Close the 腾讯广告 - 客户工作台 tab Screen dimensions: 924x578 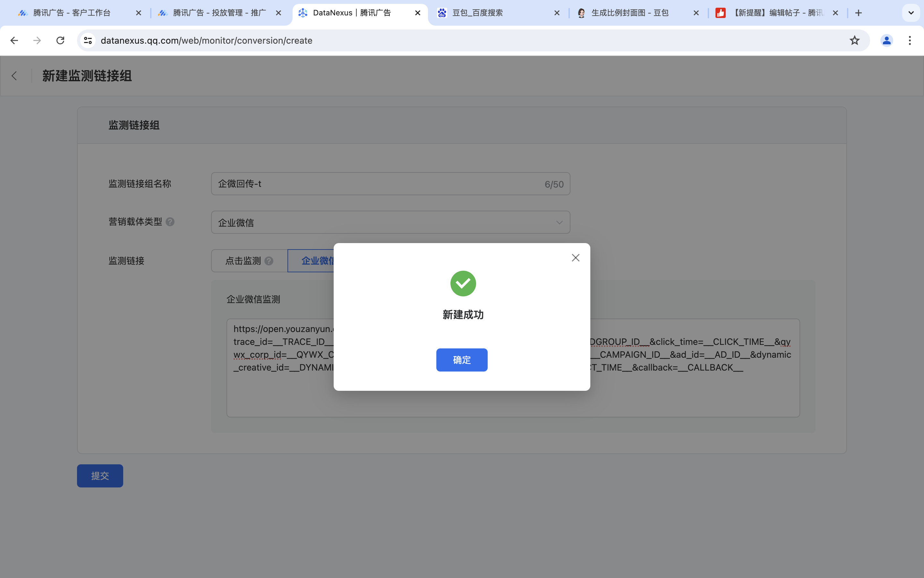[139, 13]
